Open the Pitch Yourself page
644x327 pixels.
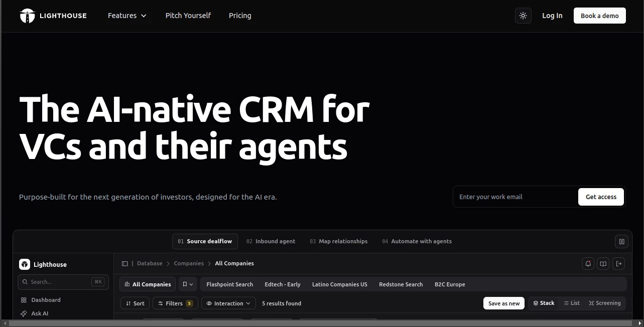[188, 16]
